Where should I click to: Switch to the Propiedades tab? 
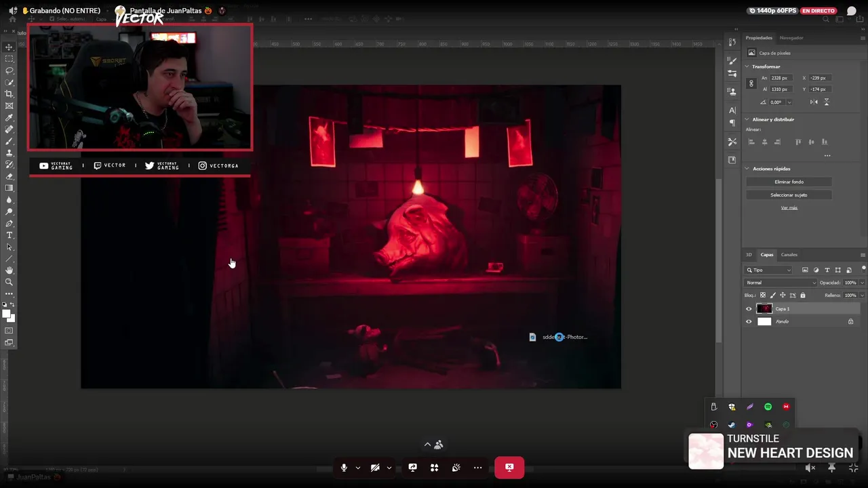coord(759,38)
